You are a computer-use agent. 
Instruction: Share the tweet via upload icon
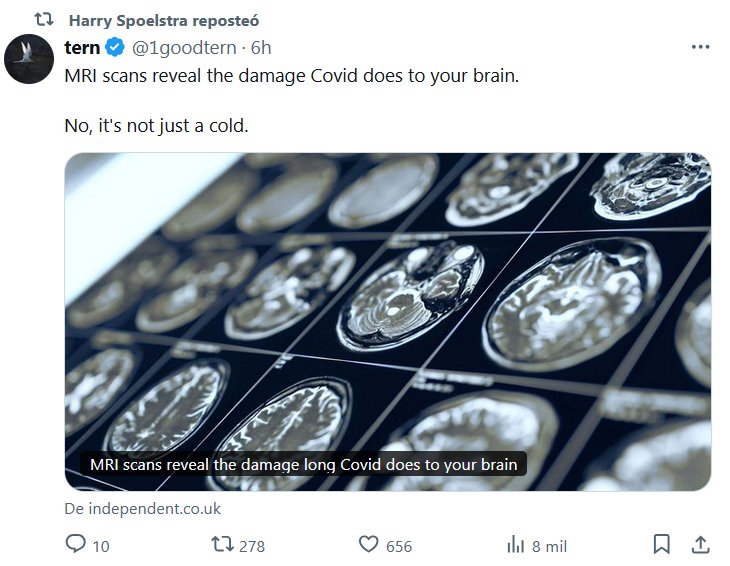click(700, 545)
